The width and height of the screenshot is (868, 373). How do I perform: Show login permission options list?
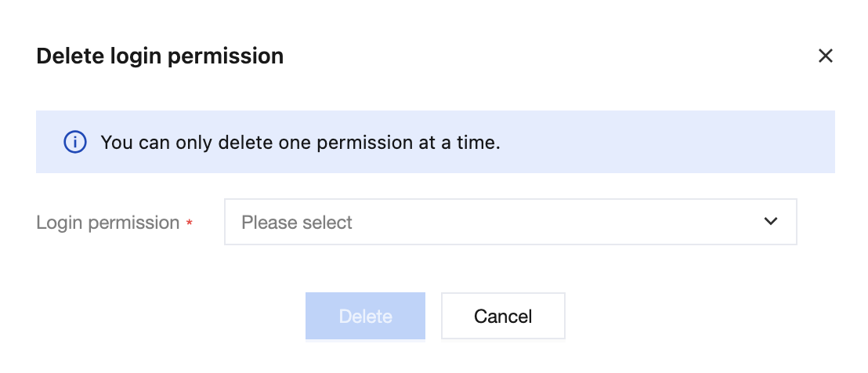tap(510, 222)
